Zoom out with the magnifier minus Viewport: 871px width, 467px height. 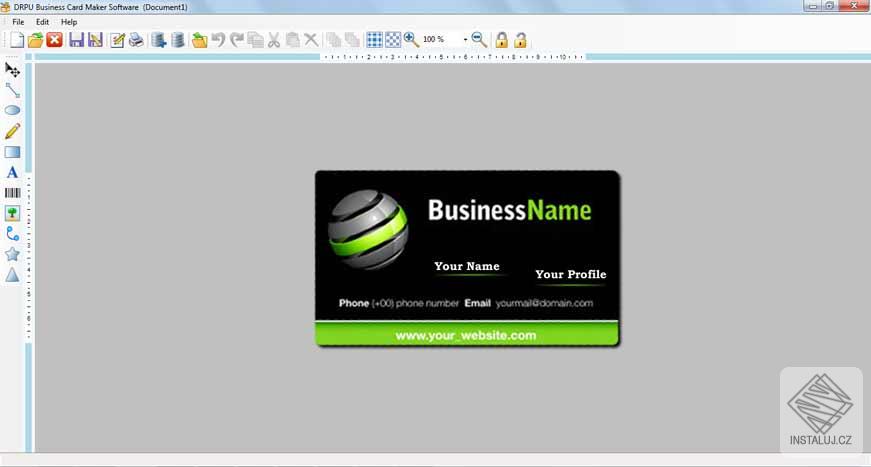pos(479,39)
